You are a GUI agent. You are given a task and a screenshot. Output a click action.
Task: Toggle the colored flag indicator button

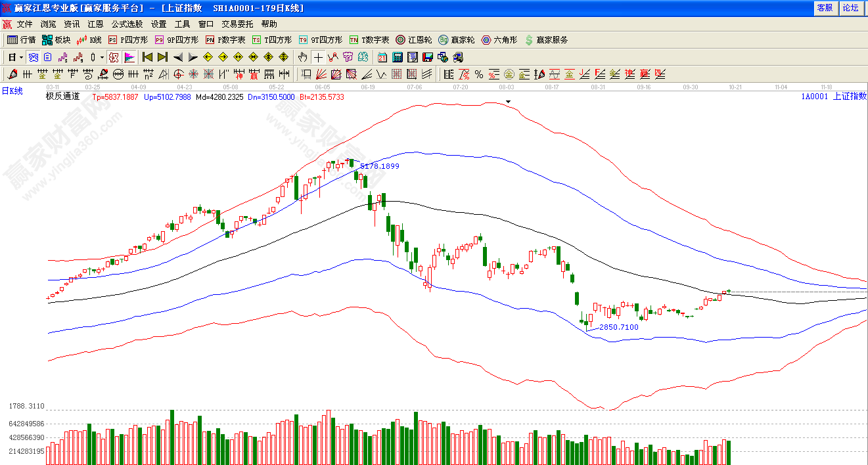coord(129,57)
